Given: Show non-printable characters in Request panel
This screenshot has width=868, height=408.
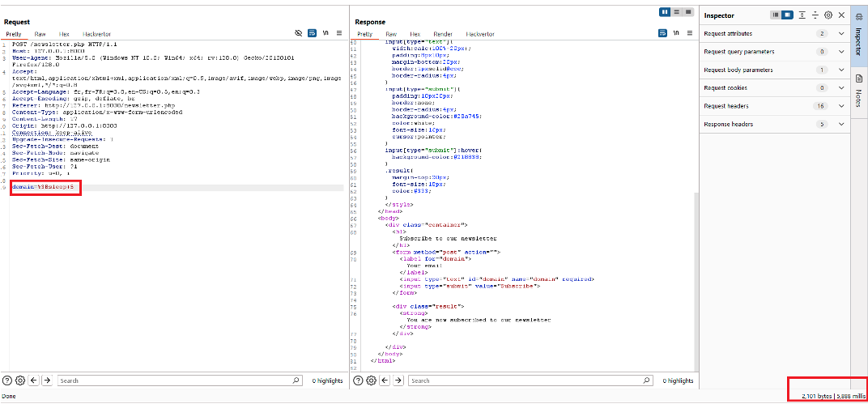Looking at the screenshot, I should click(x=325, y=34).
